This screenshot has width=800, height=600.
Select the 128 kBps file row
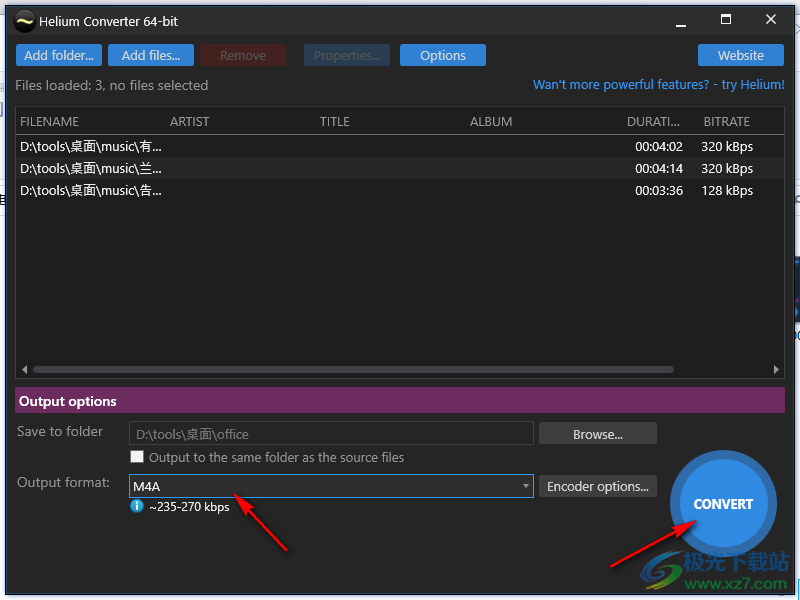coord(399,191)
